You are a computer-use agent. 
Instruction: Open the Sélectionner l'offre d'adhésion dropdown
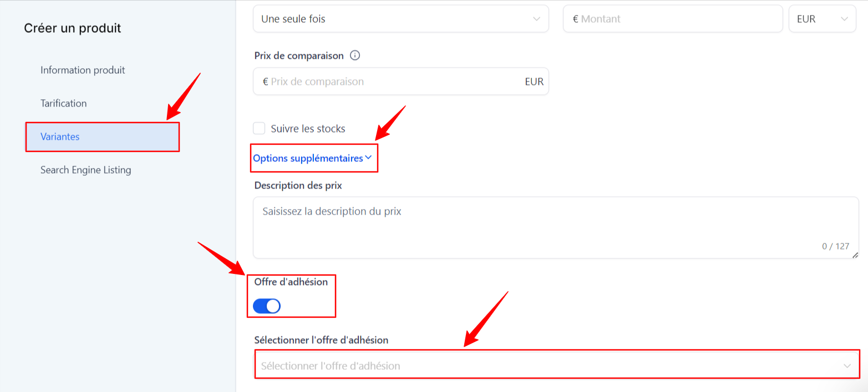pyautogui.click(x=557, y=366)
